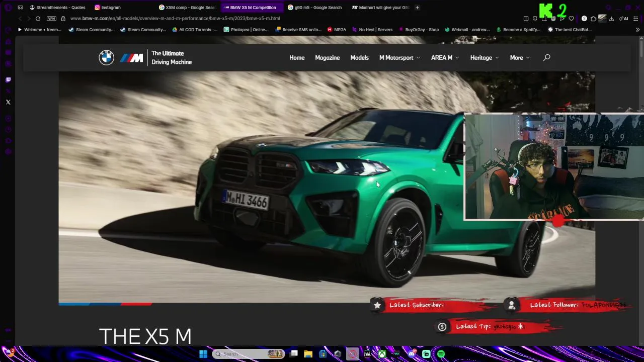Open Twitch from the browser sidebar

click(x=8, y=79)
